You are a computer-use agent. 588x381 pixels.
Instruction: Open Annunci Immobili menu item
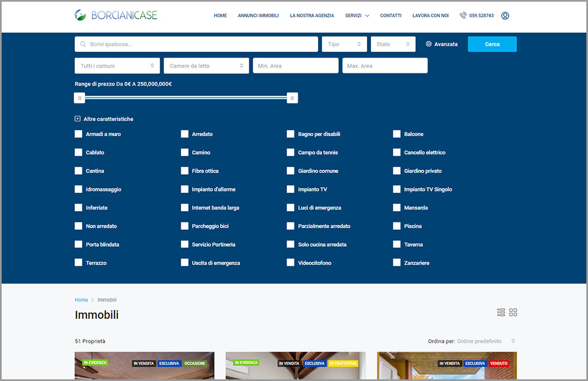(x=258, y=16)
